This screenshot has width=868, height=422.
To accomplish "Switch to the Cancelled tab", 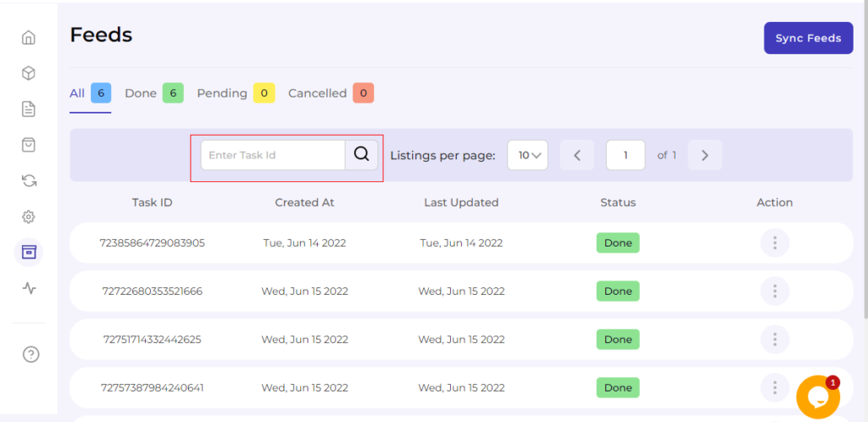I will (x=330, y=93).
